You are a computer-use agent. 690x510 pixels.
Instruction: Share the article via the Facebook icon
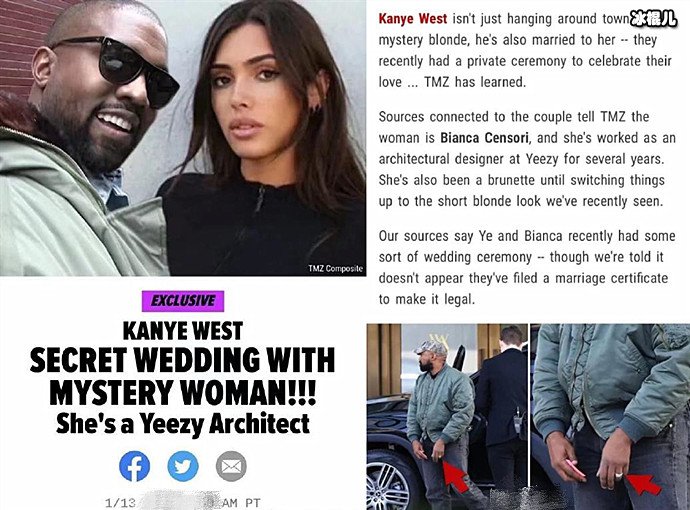tap(135, 466)
